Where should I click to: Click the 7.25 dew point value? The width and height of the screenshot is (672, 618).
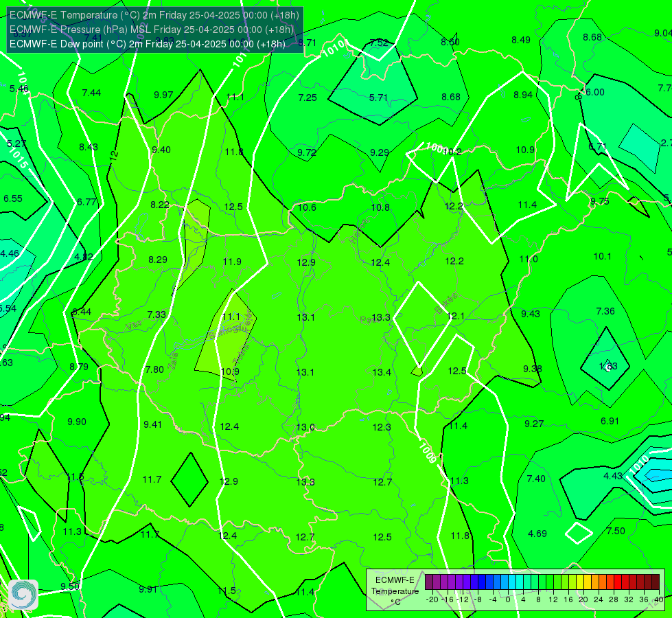click(308, 98)
